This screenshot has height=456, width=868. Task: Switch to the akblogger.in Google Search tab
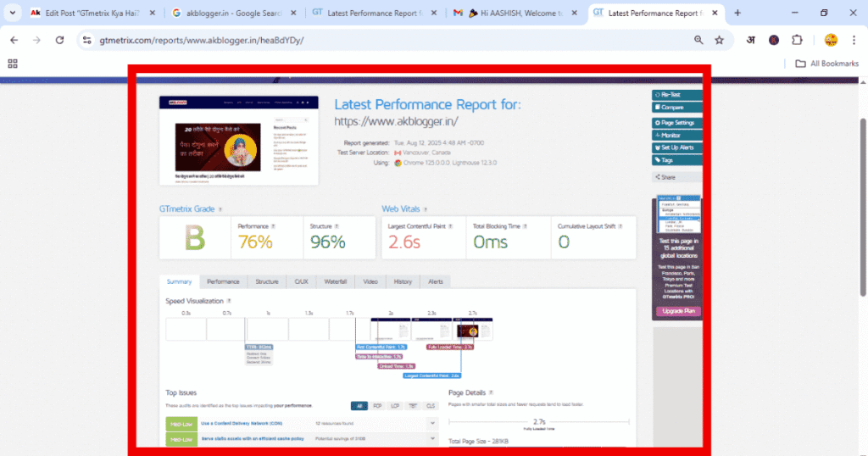(x=234, y=13)
